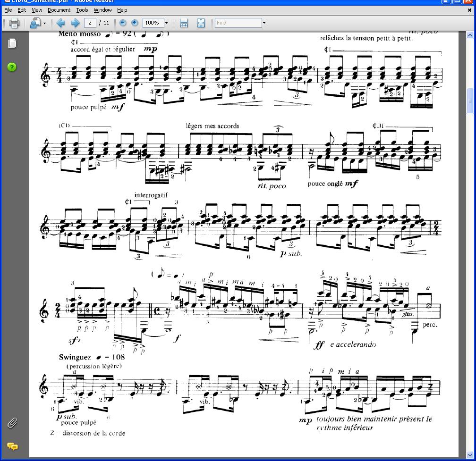This screenshot has height=461, width=476.
Task: Open the Edit menu
Action: coord(22,10)
